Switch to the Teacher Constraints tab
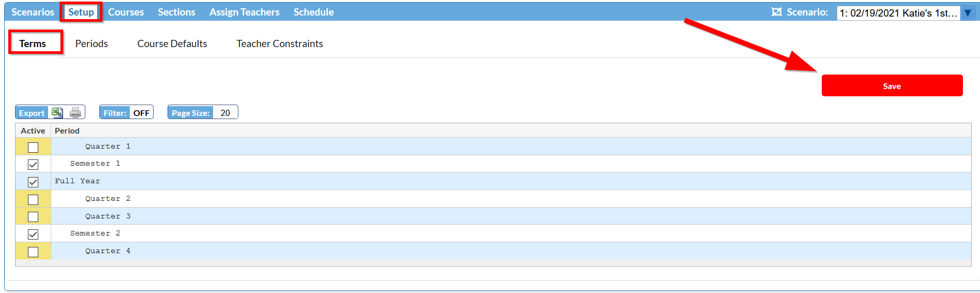 [x=280, y=43]
